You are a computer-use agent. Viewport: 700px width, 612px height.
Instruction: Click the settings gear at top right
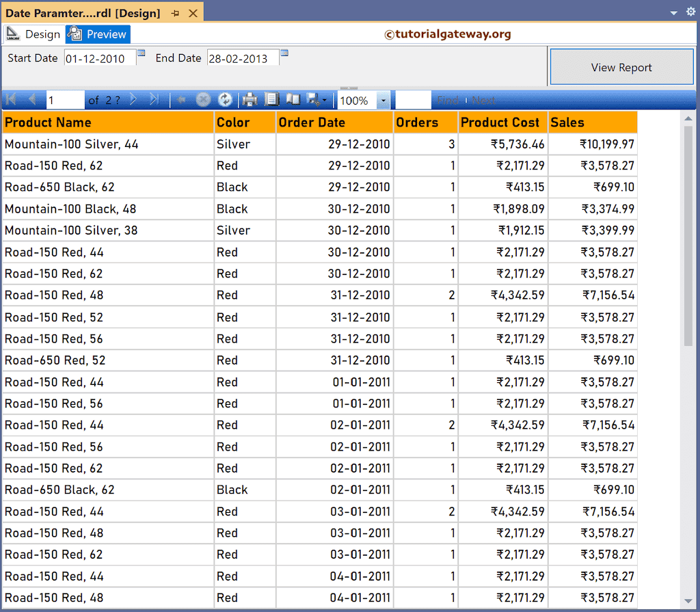click(x=690, y=12)
